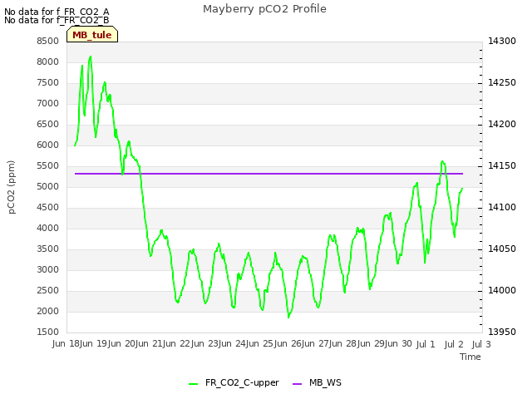This screenshot has height=399, width=532.
Task: Click the 6500 left axis tick label
Action: pos(48,124)
